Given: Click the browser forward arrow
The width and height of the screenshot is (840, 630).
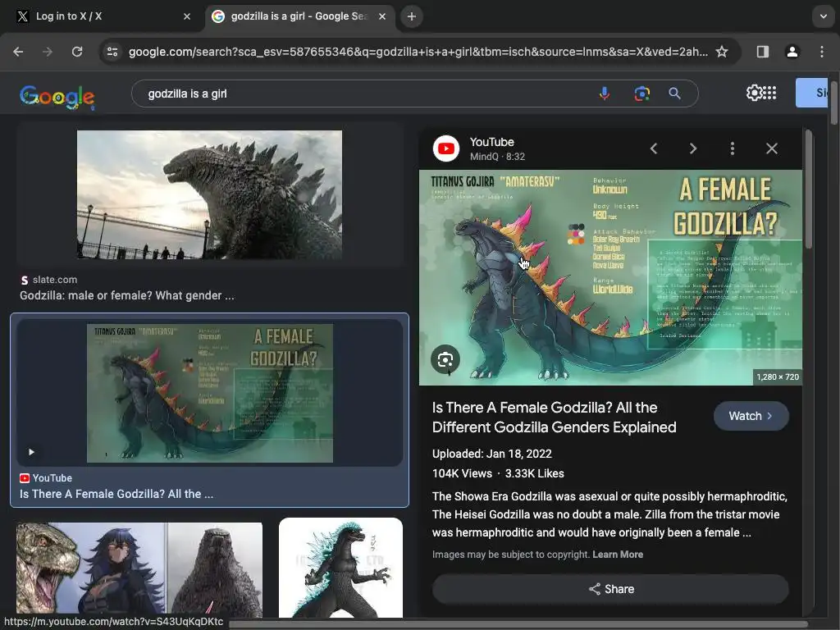Looking at the screenshot, I should click(x=48, y=52).
